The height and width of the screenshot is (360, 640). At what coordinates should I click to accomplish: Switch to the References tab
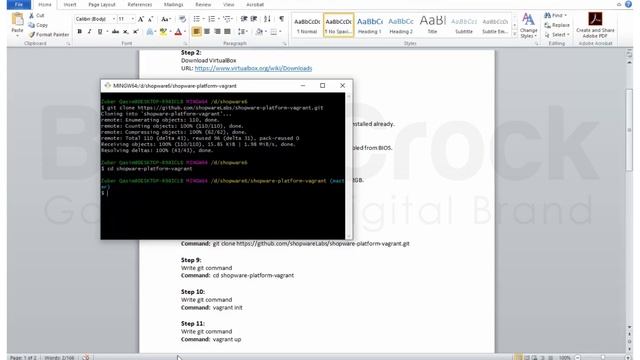pos(140,4)
